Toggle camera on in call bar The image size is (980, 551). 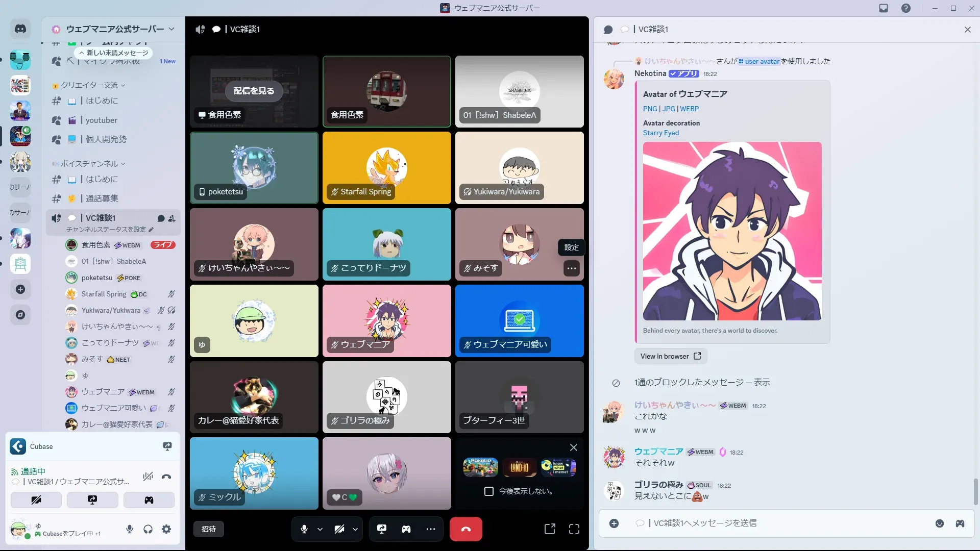click(339, 529)
